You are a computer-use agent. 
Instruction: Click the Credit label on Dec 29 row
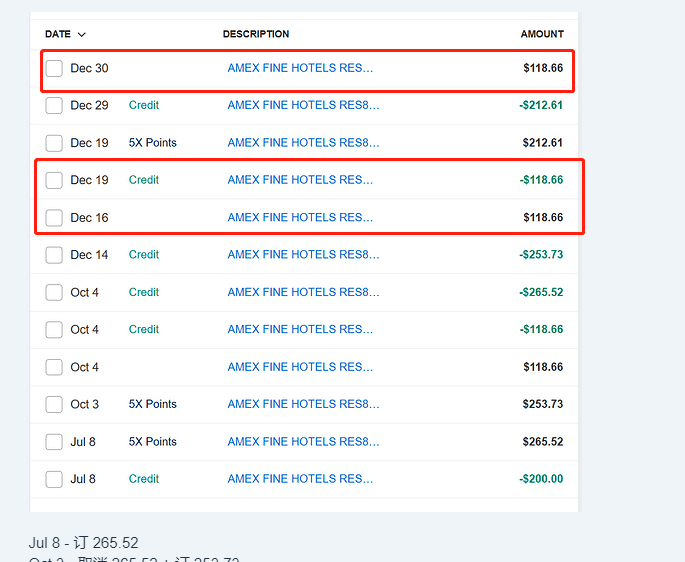click(x=144, y=106)
